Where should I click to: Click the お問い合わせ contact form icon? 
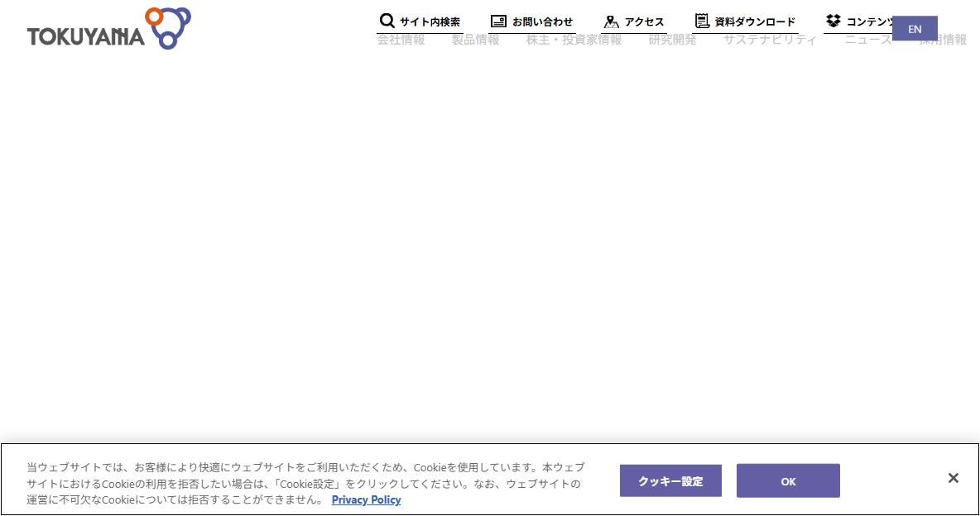tap(498, 21)
